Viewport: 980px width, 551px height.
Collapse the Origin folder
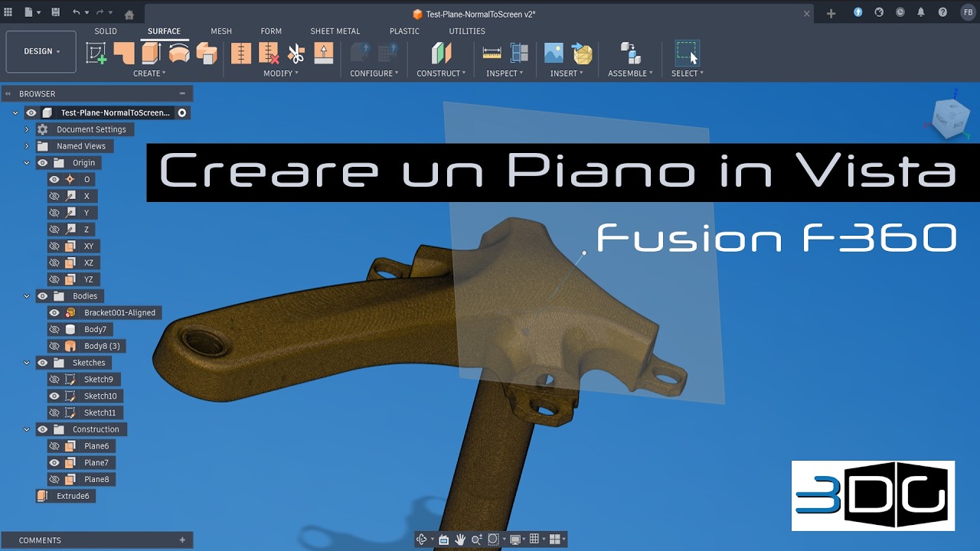point(27,163)
